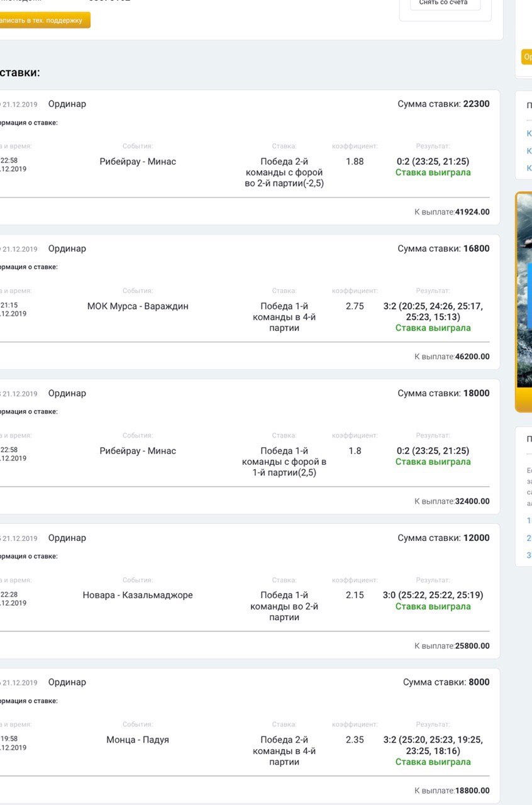
Task: Select the handicap bet description with "(-2,5)"
Action: pos(284,172)
